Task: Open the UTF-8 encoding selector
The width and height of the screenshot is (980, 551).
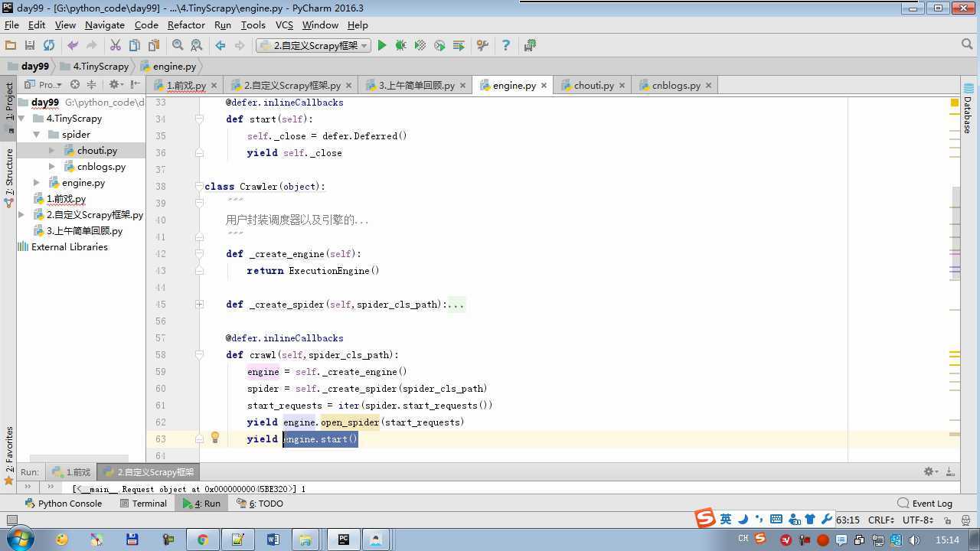Action: coord(917,520)
